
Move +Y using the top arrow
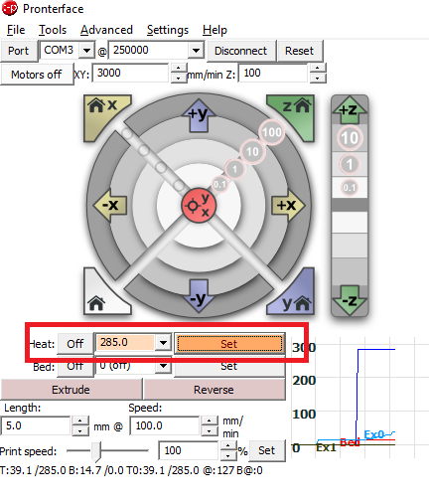click(x=199, y=115)
